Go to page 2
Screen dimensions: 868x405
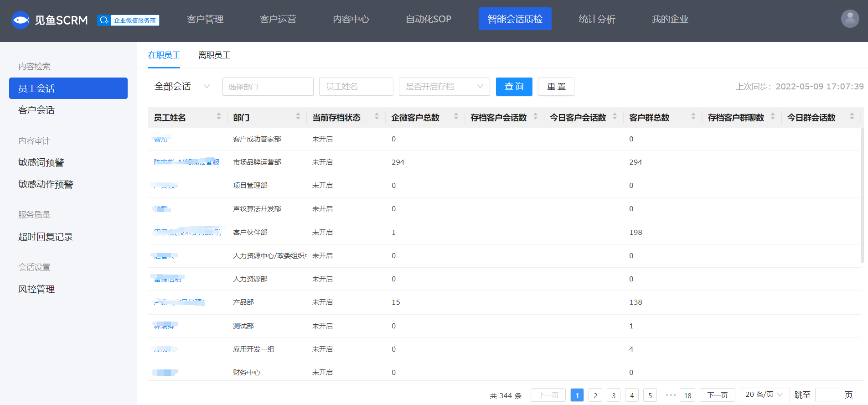click(595, 395)
